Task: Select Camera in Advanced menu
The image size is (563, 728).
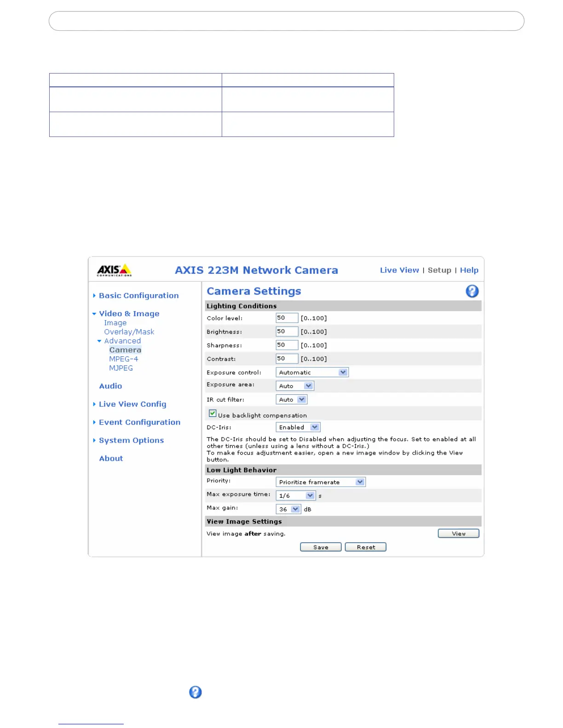Action: (125, 350)
